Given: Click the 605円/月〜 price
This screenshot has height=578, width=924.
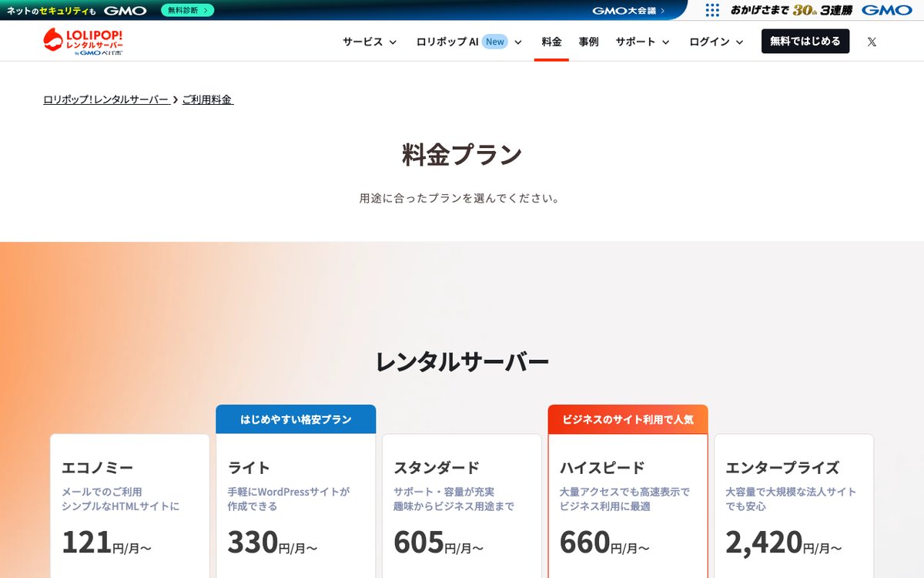Looking at the screenshot, I should [x=439, y=543].
